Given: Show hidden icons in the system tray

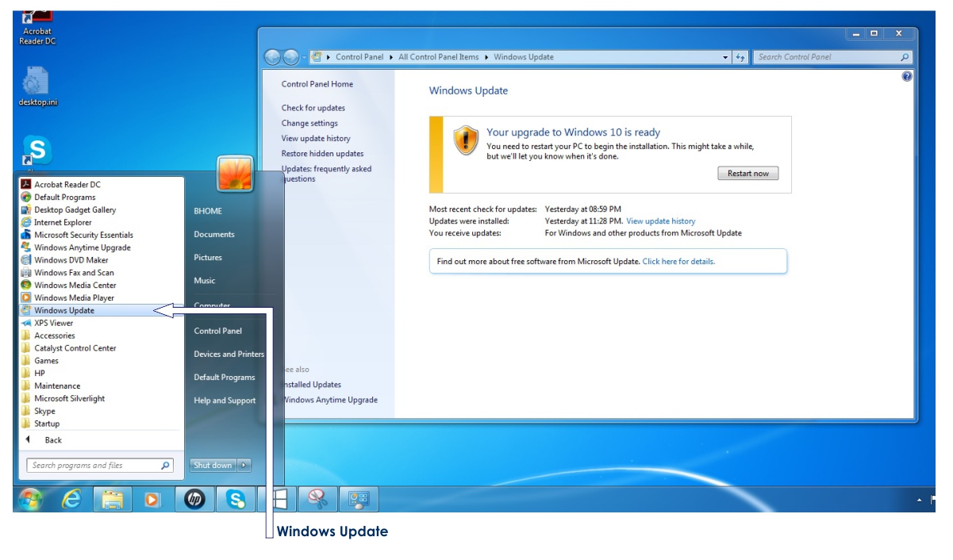Looking at the screenshot, I should point(920,500).
